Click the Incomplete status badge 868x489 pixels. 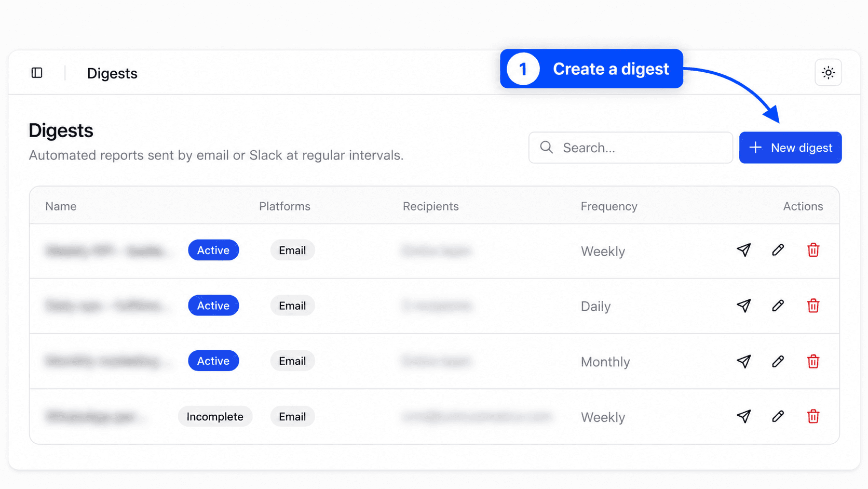[215, 416]
